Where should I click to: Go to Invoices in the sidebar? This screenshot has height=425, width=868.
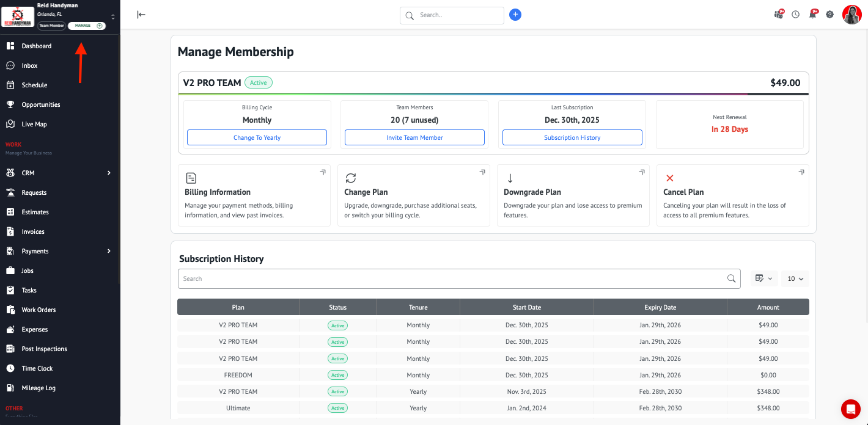pyautogui.click(x=33, y=231)
